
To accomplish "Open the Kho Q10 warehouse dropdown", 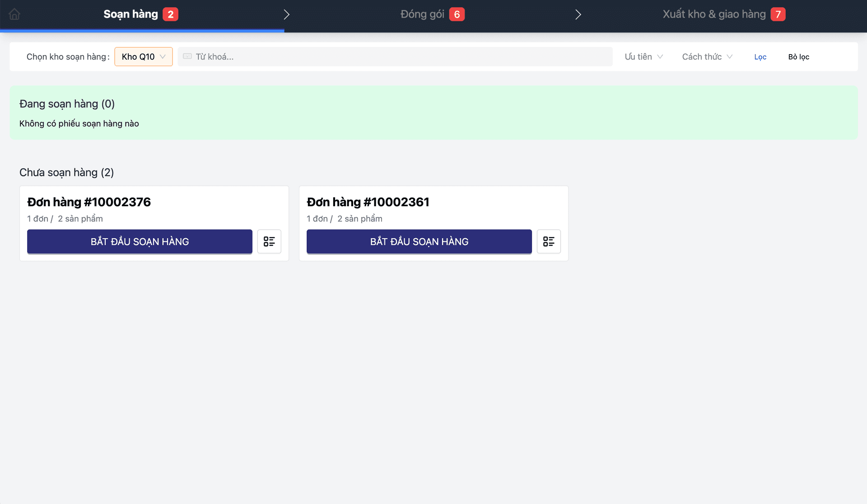I will coord(143,56).
